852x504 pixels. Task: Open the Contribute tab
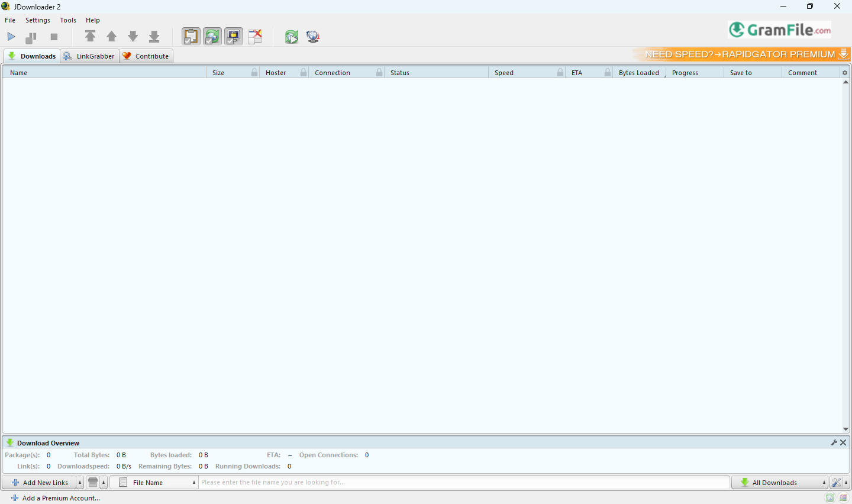(x=146, y=56)
